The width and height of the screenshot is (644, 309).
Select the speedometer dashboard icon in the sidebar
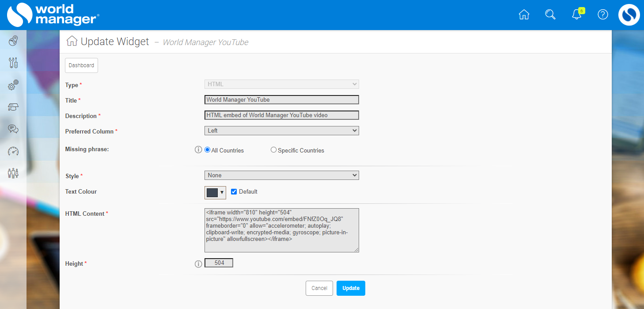pyautogui.click(x=13, y=151)
